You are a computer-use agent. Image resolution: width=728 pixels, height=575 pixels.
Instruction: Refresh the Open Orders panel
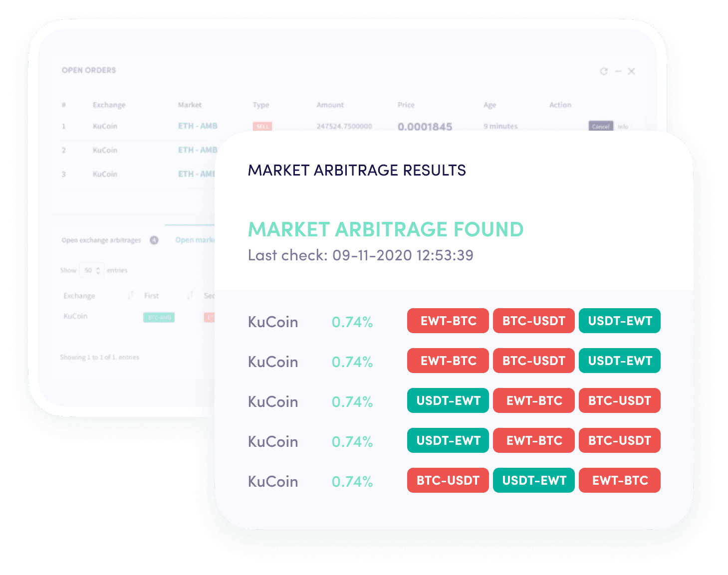point(604,71)
